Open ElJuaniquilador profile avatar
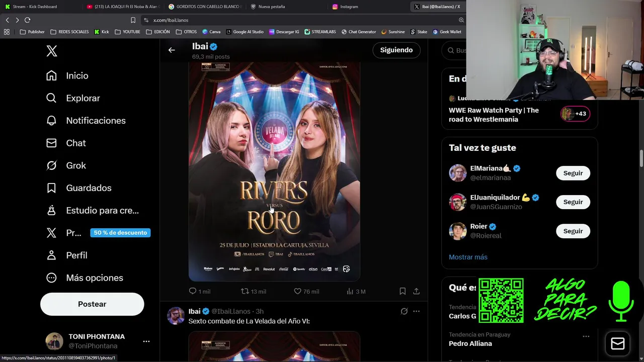Image resolution: width=644 pixels, height=362 pixels. click(458, 202)
